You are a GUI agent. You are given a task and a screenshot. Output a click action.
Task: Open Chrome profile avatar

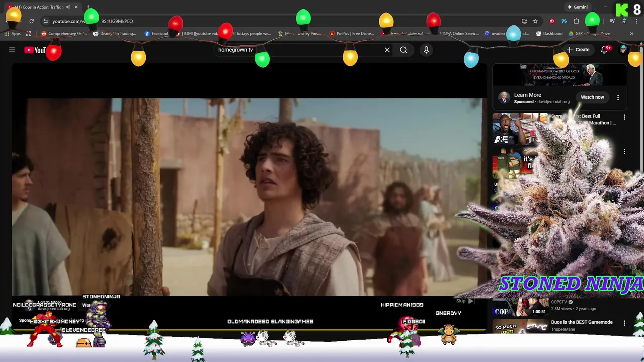click(x=624, y=21)
